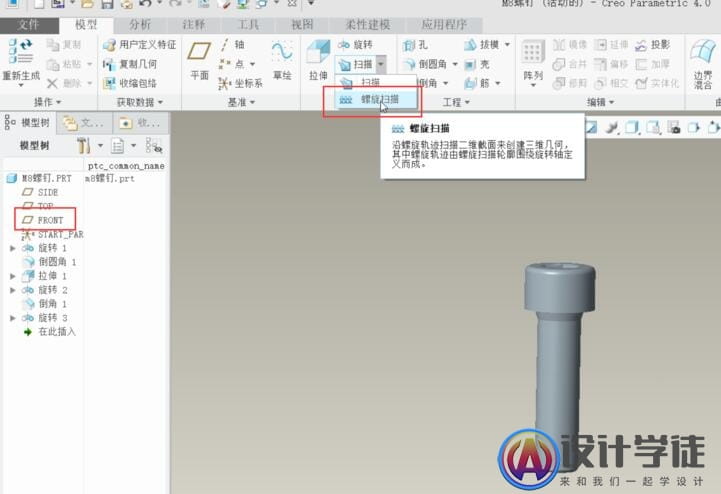Click the 用户定义特征 button
The width and height of the screenshot is (721, 494).
tap(139, 45)
